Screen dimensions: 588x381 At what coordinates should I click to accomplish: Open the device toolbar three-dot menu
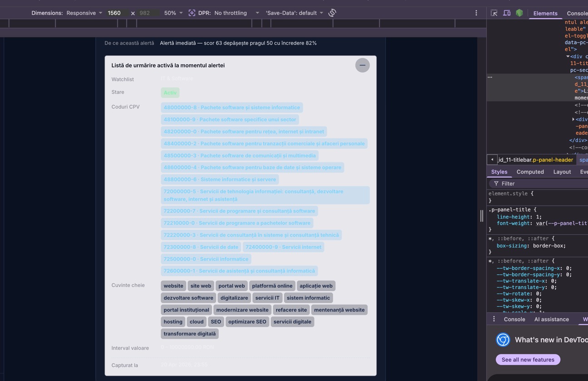tap(476, 13)
